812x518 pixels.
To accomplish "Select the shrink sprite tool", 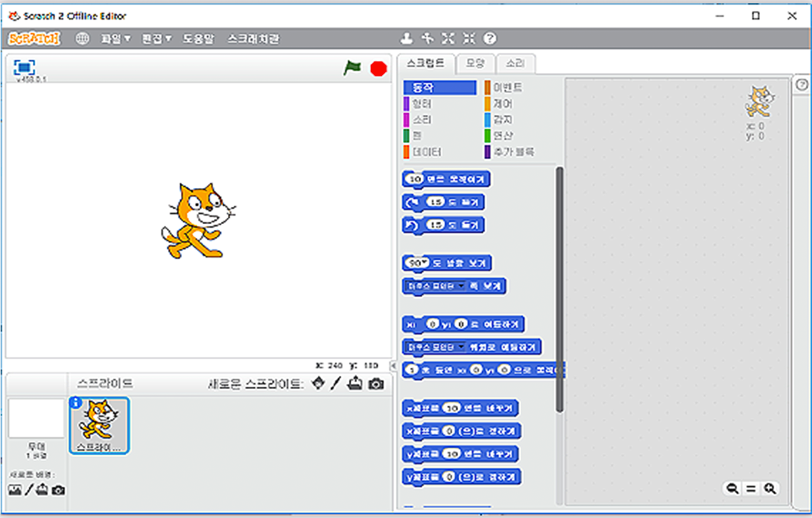I will pos(469,39).
